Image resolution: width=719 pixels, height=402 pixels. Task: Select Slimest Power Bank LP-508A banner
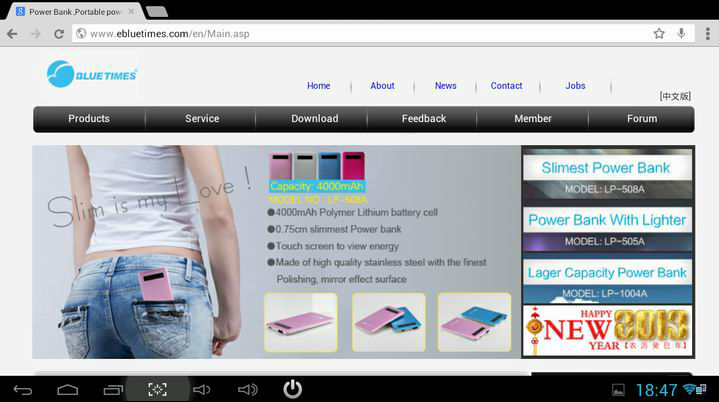607,176
